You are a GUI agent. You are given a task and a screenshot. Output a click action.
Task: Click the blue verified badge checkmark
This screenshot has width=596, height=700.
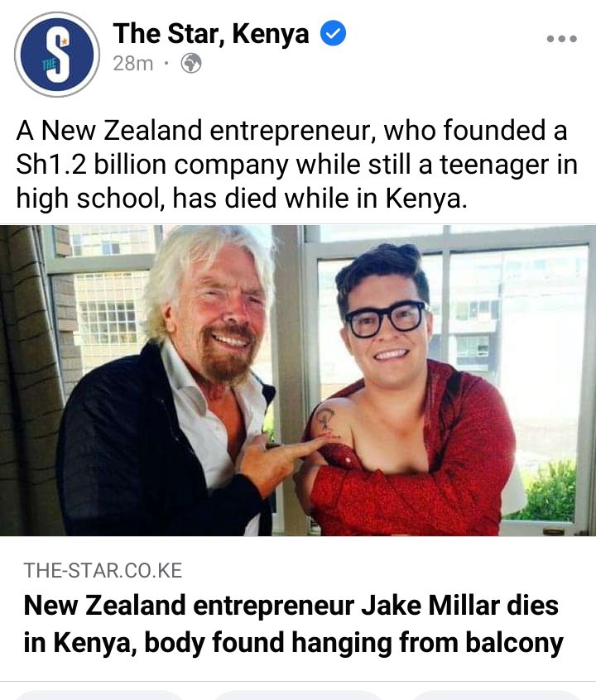coord(334,33)
